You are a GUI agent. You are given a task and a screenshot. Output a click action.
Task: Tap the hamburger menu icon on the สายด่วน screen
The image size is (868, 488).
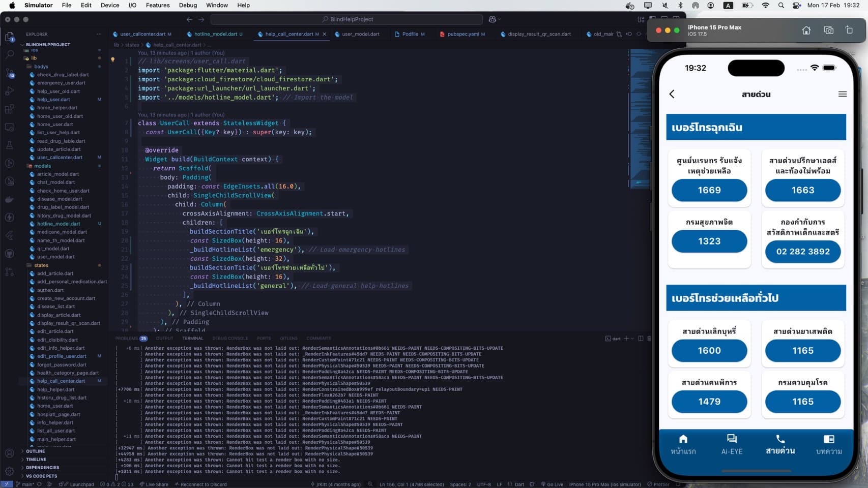pos(843,94)
